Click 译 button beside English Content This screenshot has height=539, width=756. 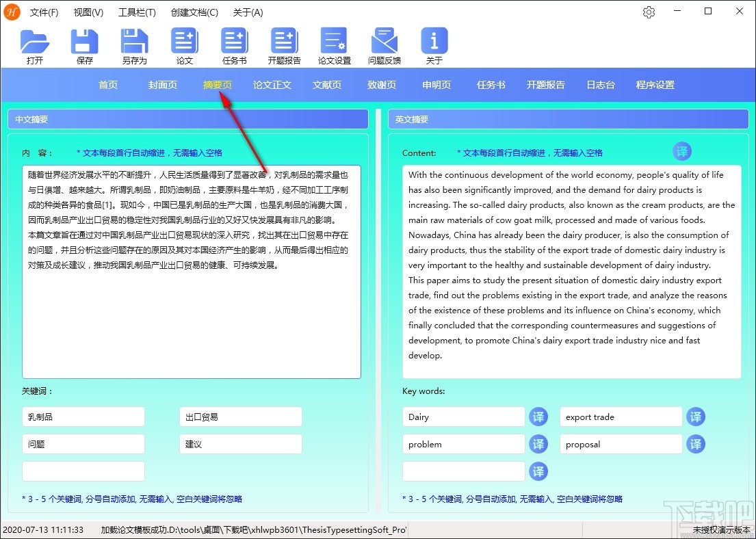[x=682, y=152]
